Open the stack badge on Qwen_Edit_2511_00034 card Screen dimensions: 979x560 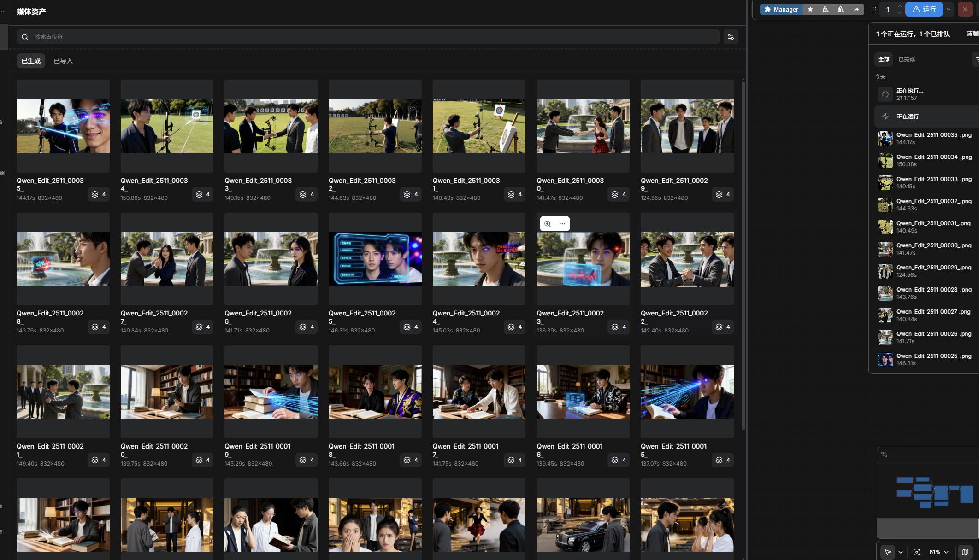(203, 194)
